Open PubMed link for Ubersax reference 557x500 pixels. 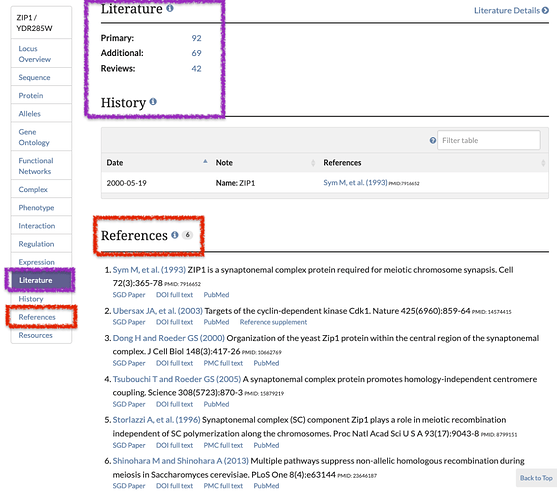[216, 322]
